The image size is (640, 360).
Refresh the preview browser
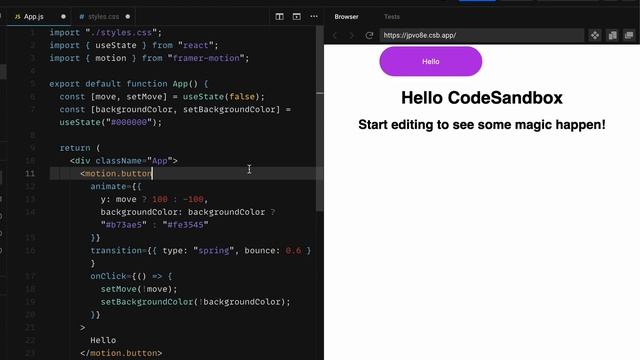point(369,36)
